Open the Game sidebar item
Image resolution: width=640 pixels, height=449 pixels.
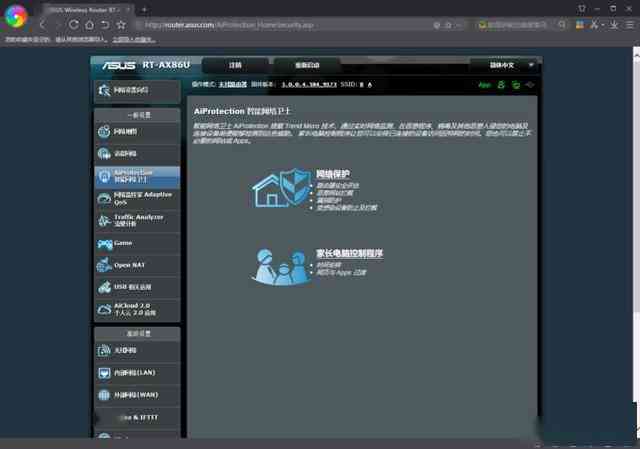point(137,243)
